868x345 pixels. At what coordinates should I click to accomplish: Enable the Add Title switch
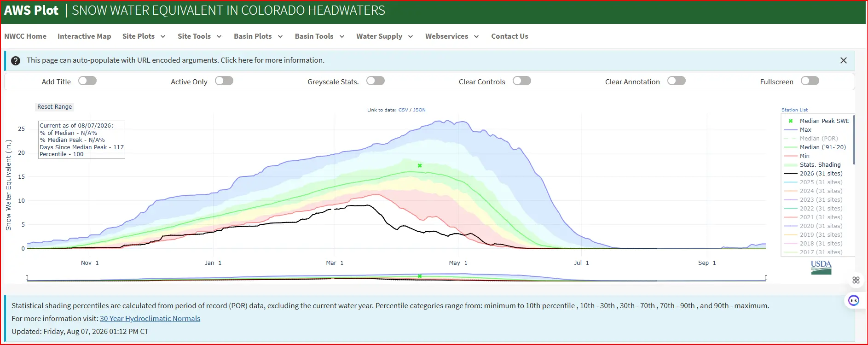click(x=87, y=81)
